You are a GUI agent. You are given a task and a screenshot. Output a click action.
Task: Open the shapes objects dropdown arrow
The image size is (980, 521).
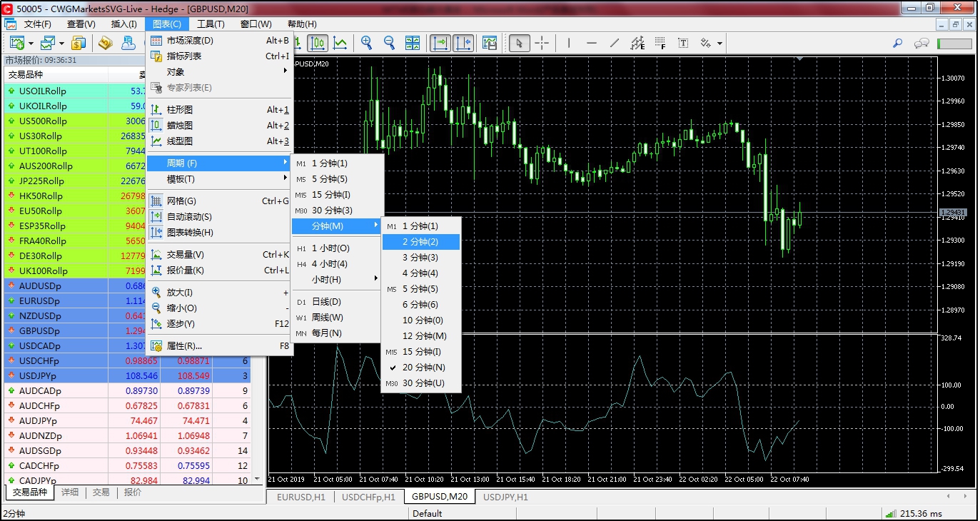pyautogui.click(x=719, y=44)
